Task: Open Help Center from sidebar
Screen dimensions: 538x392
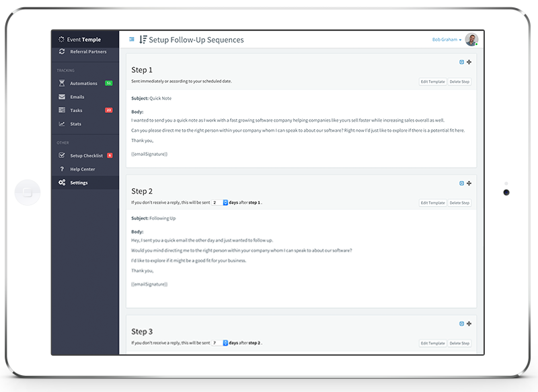Action: click(83, 169)
